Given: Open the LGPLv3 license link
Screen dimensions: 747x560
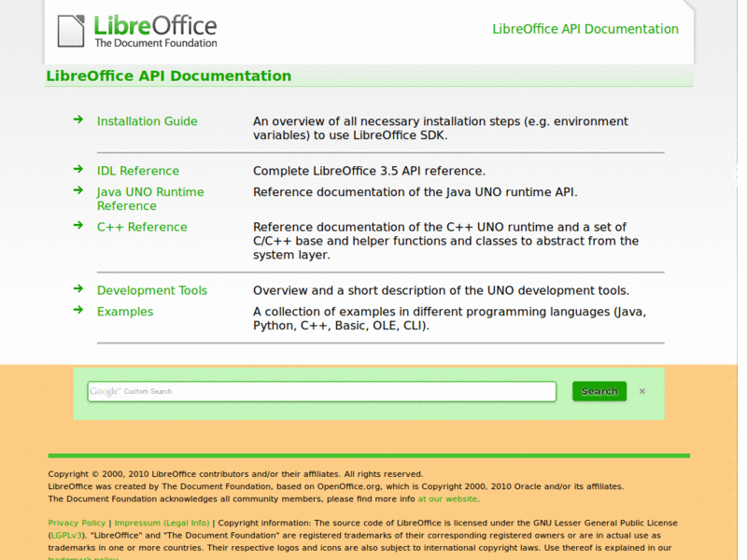Looking at the screenshot, I should tap(66, 535).
